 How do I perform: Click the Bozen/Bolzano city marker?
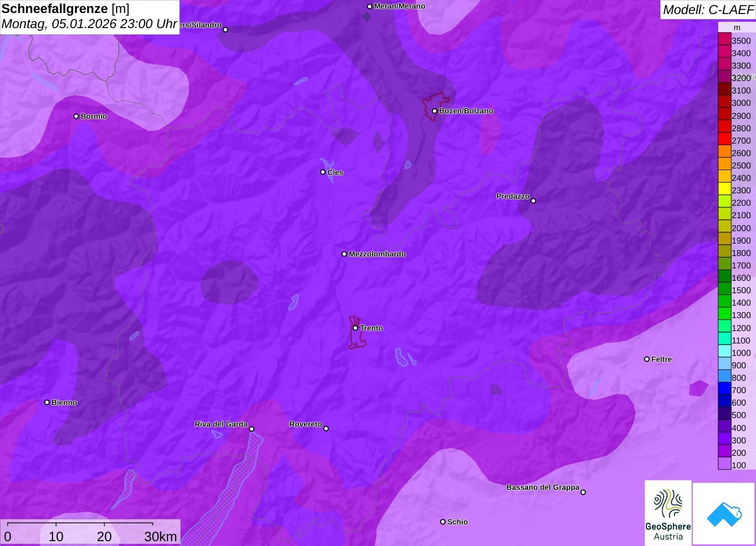click(434, 111)
